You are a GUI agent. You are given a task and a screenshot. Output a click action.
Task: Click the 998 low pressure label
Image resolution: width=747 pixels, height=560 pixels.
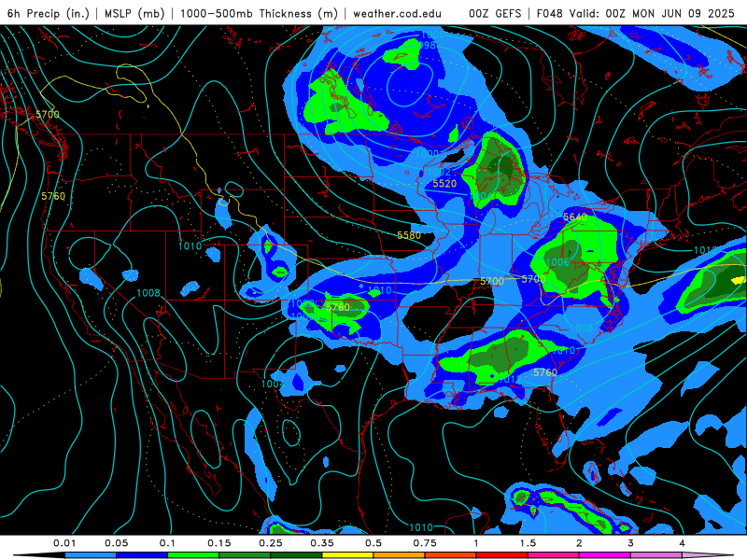427,45
